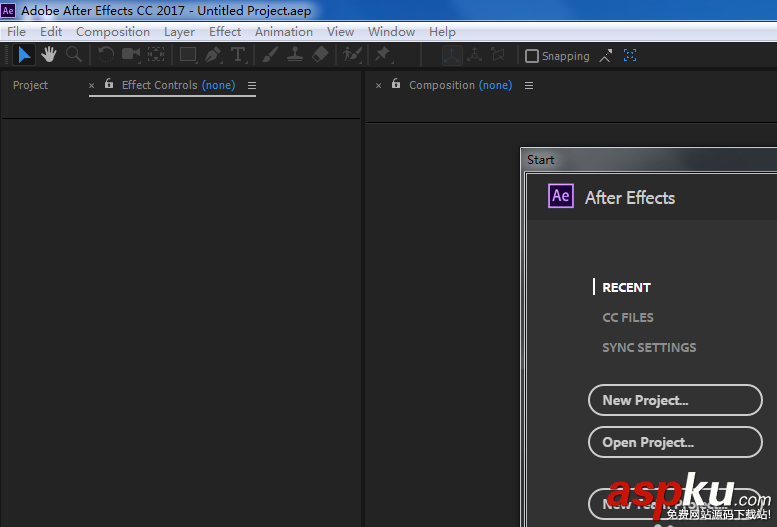777x527 pixels.
Task: Select the Eraser tool
Action: pyautogui.click(x=320, y=55)
